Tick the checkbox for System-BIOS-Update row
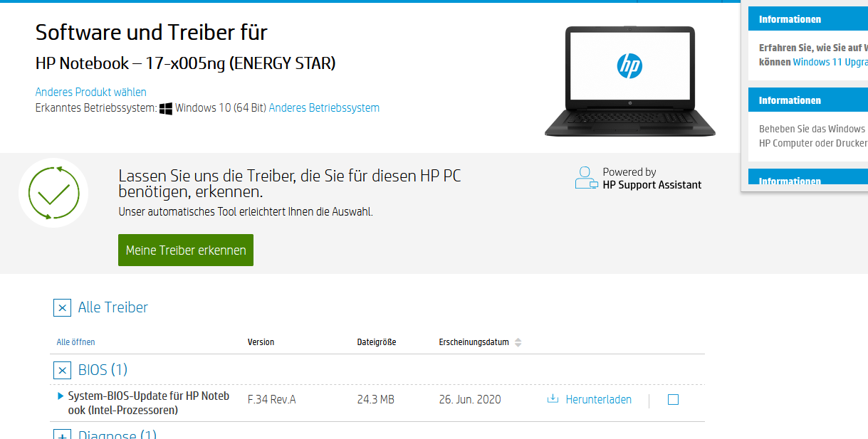This screenshot has width=868, height=439. pos(673,400)
